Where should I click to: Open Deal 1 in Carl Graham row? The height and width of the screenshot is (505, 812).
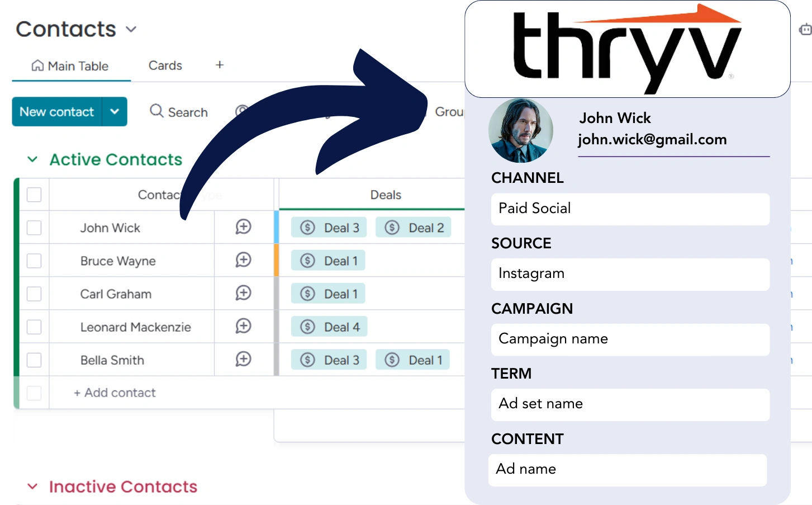click(328, 294)
